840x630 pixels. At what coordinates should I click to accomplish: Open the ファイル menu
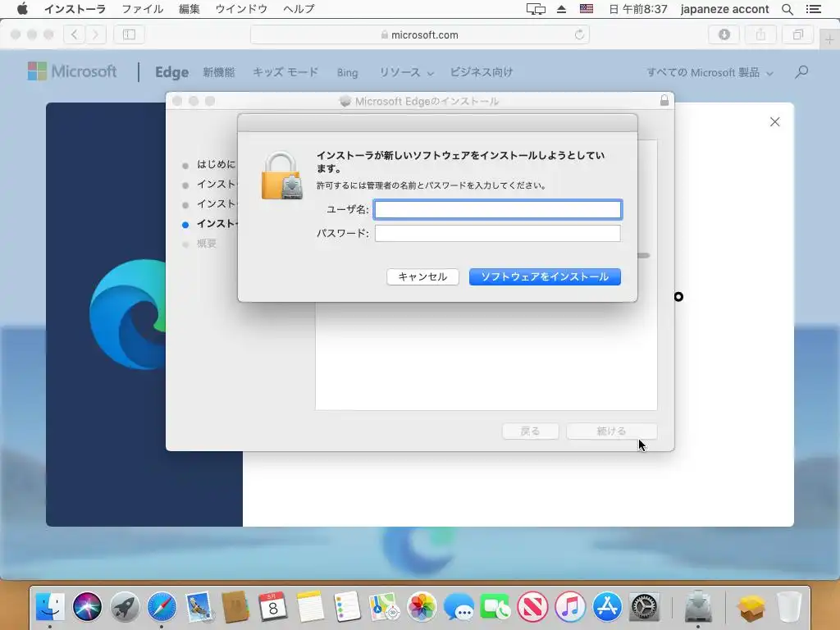click(142, 9)
